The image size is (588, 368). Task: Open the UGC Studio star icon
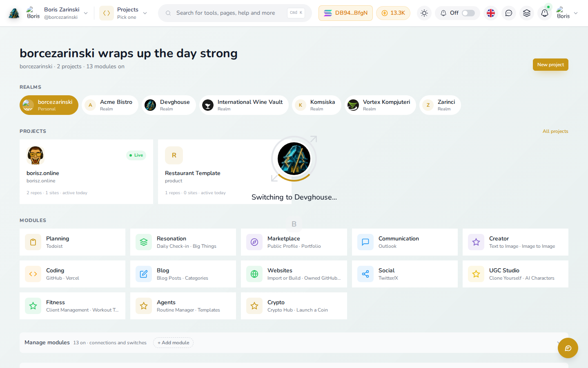476,274
